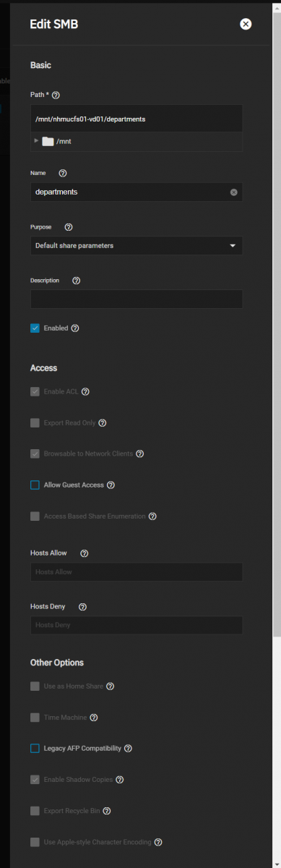Uncheck the Enabled checkbox

pos(35,328)
